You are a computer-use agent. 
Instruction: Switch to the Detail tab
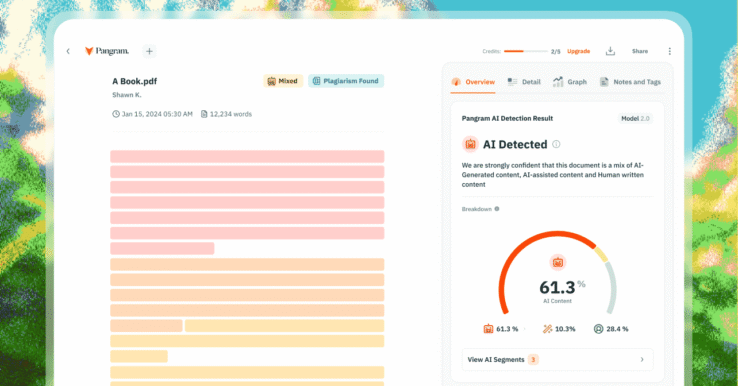click(x=524, y=82)
